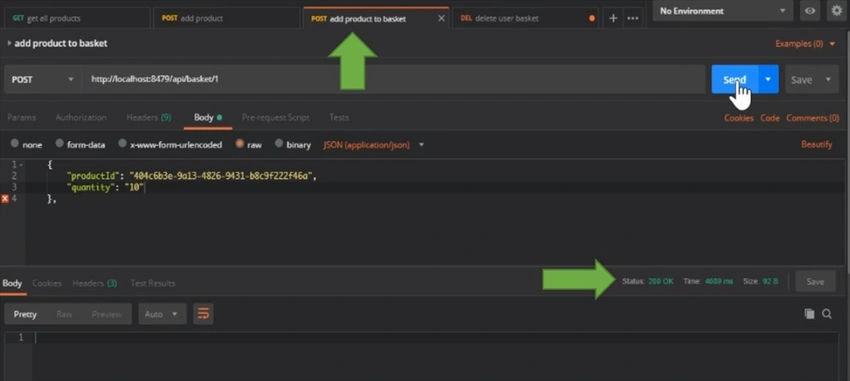The height and width of the screenshot is (381, 850).
Task: Open the Code link
Action: (770, 118)
